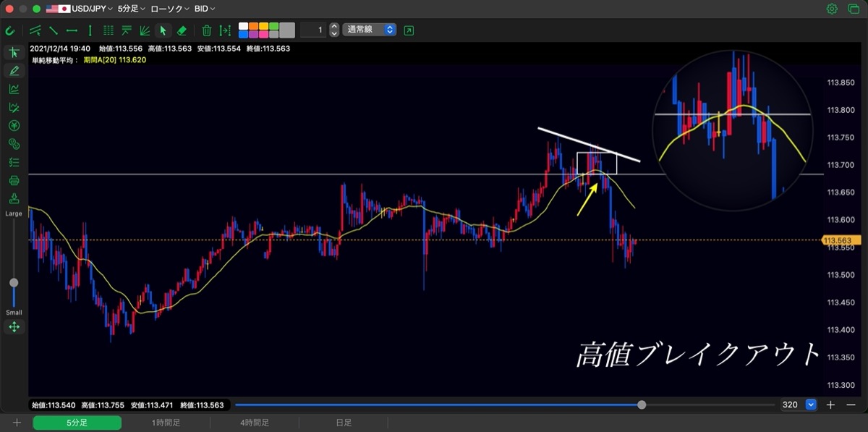This screenshot has width=868, height=432.
Task: Select the trend line drawing tool
Action: [x=53, y=30]
